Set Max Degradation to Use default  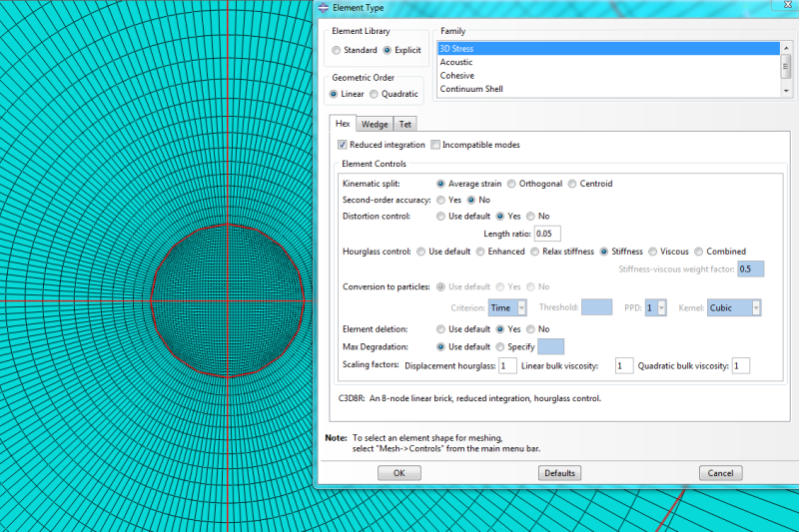pos(440,347)
